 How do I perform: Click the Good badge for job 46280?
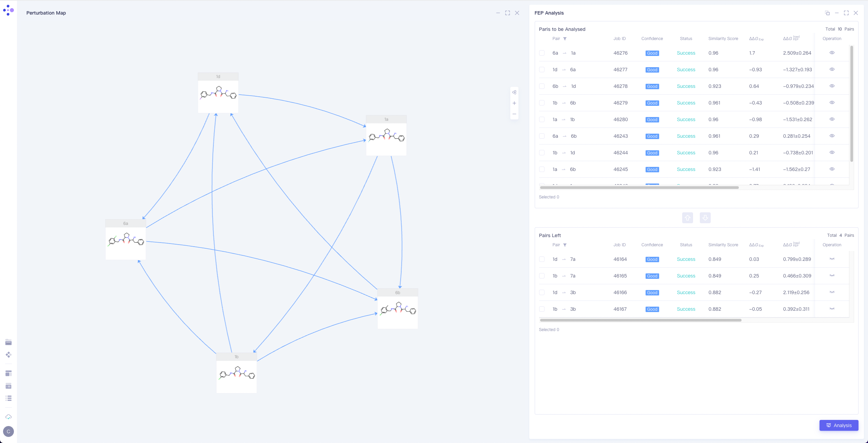[x=652, y=120]
